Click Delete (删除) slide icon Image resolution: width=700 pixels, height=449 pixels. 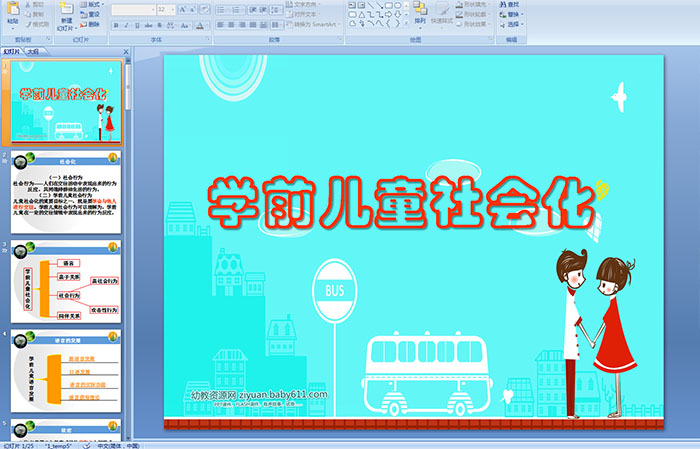point(83,24)
